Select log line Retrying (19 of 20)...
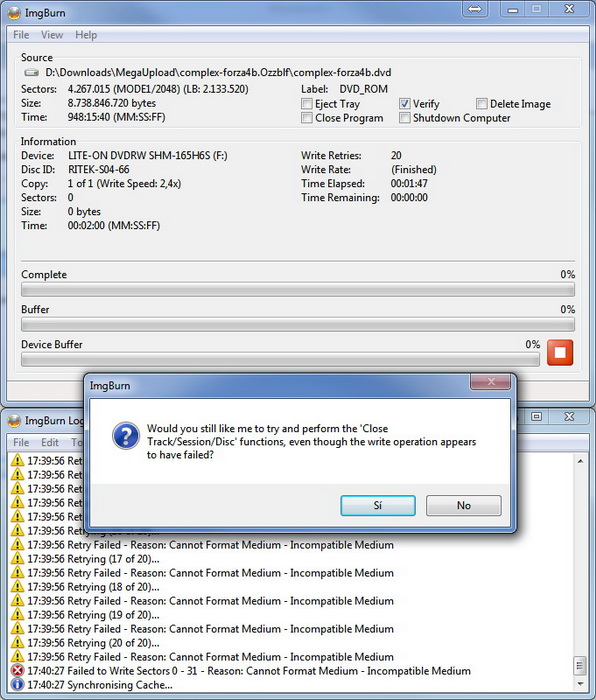Image resolution: width=596 pixels, height=700 pixels. point(93,615)
